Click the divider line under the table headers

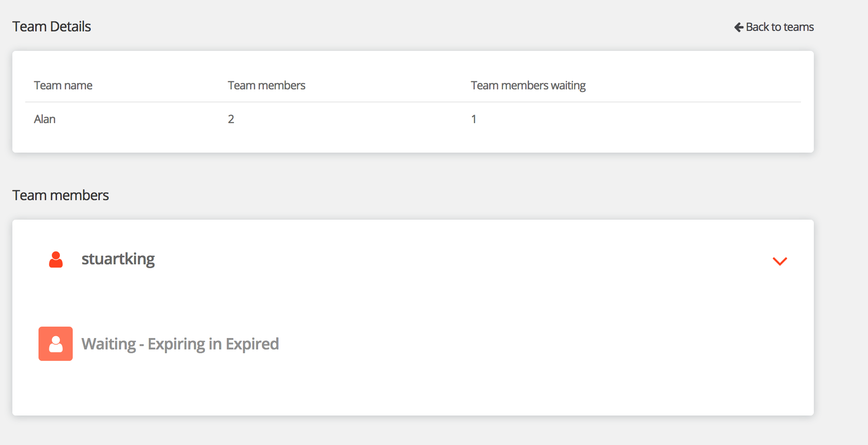pyautogui.click(x=413, y=102)
